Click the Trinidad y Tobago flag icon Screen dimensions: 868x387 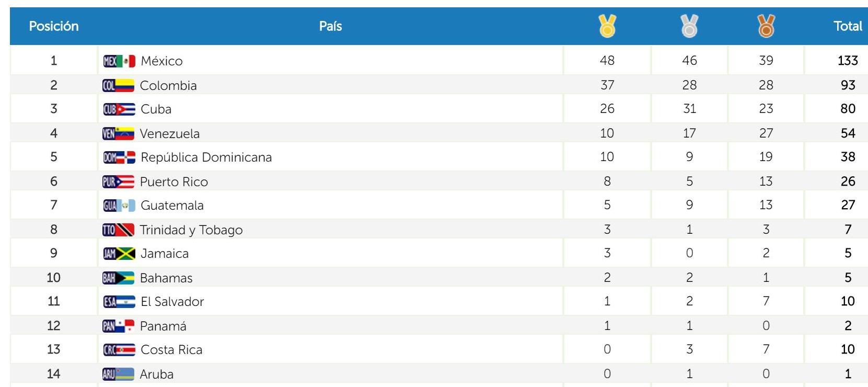(119, 230)
